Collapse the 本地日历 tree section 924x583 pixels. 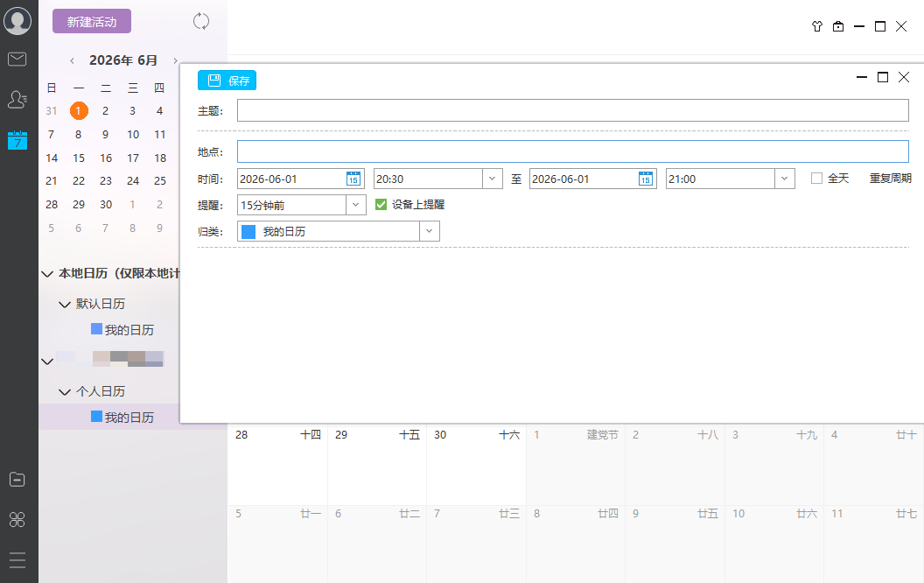(47, 273)
